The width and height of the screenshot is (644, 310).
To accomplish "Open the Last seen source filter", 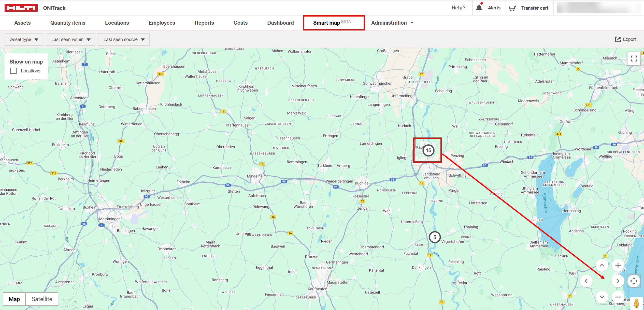I will coord(124,39).
